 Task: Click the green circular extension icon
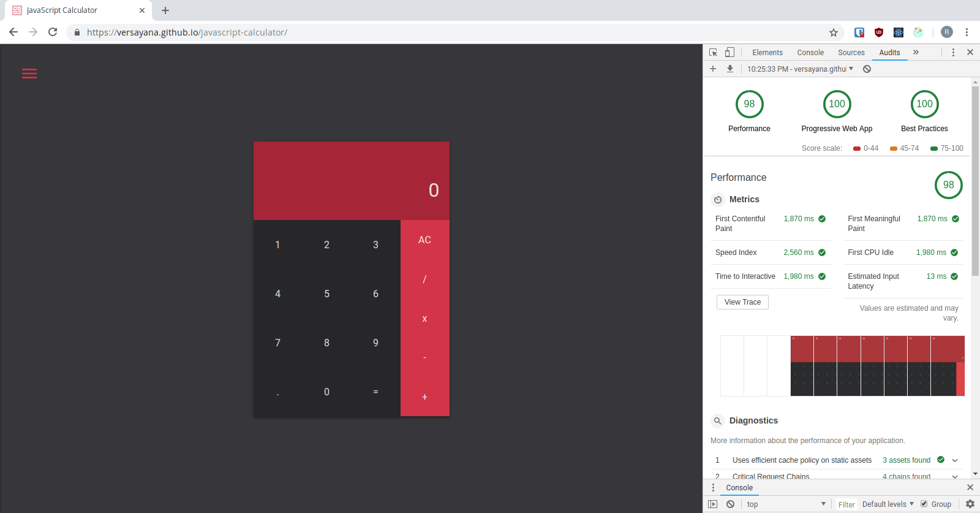[918, 32]
